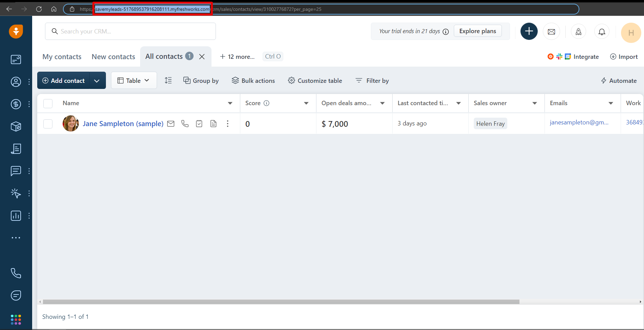The height and width of the screenshot is (330, 644).
Task: Send email to Jane Sampleton via envelope icon
Action: click(x=171, y=124)
